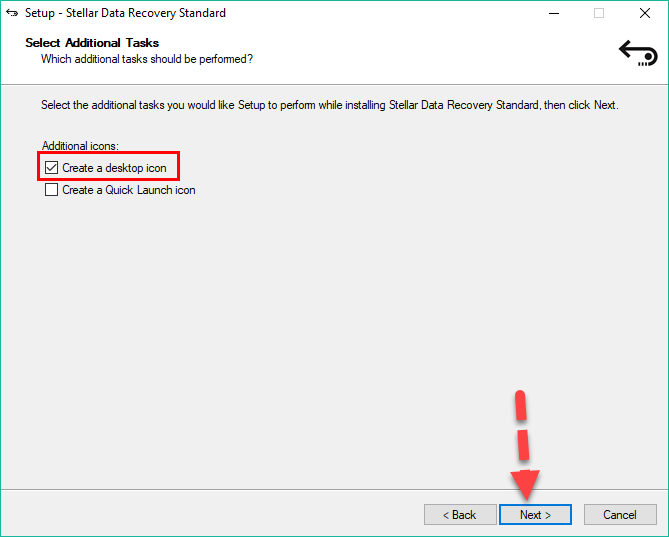Proceed by pressing the "Next >" button
The width and height of the screenshot is (669, 537).
(x=535, y=515)
